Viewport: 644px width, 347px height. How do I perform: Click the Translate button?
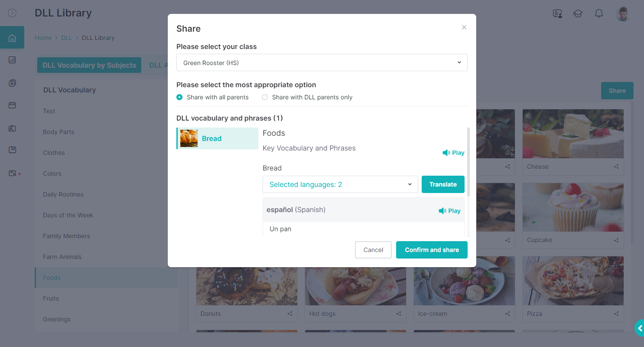[443, 184]
